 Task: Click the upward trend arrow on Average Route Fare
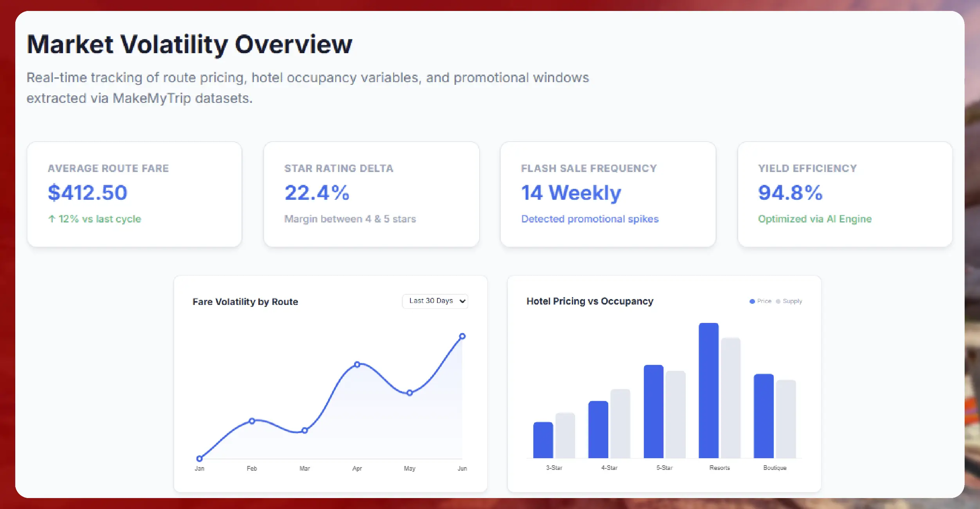click(51, 219)
